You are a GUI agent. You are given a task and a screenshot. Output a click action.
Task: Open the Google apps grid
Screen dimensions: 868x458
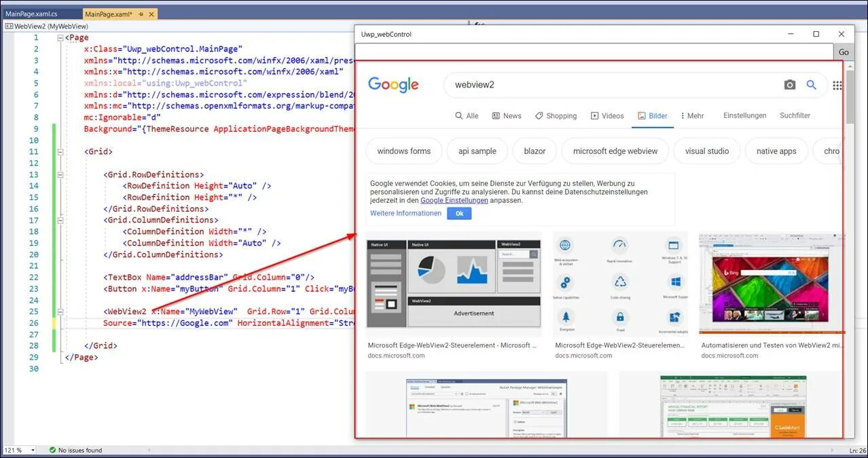[837, 85]
